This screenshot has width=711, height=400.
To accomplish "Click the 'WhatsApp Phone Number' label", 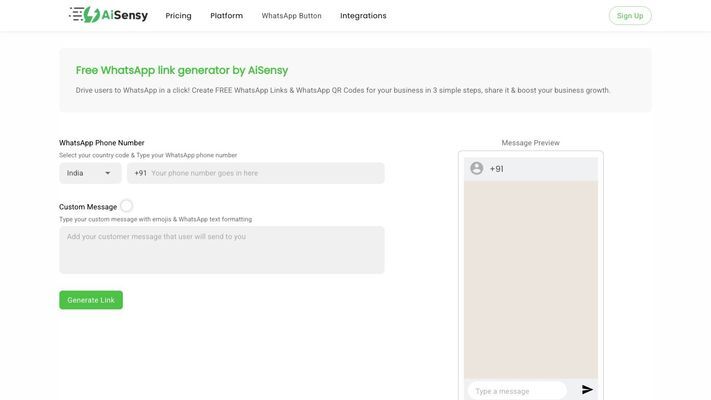I will (102, 143).
